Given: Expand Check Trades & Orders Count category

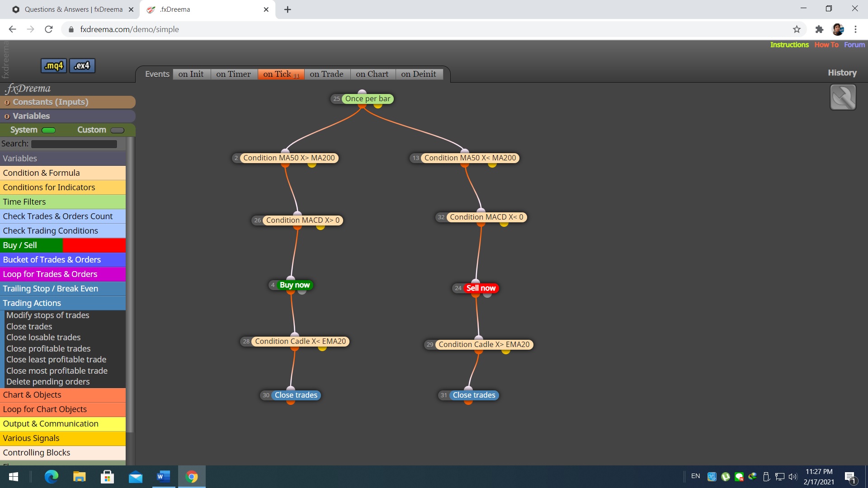Looking at the screenshot, I should [63, 216].
